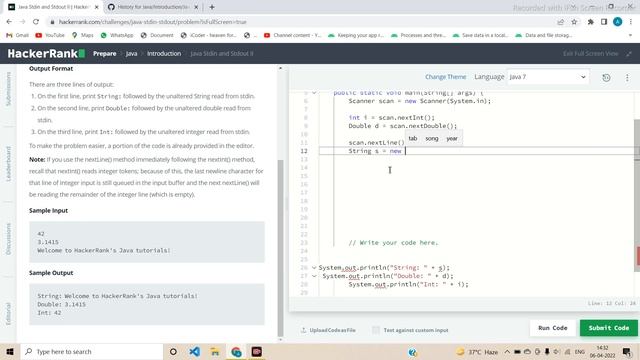Show hidden system tray icons
Screen dimensions: 640x360
(507, 351)
